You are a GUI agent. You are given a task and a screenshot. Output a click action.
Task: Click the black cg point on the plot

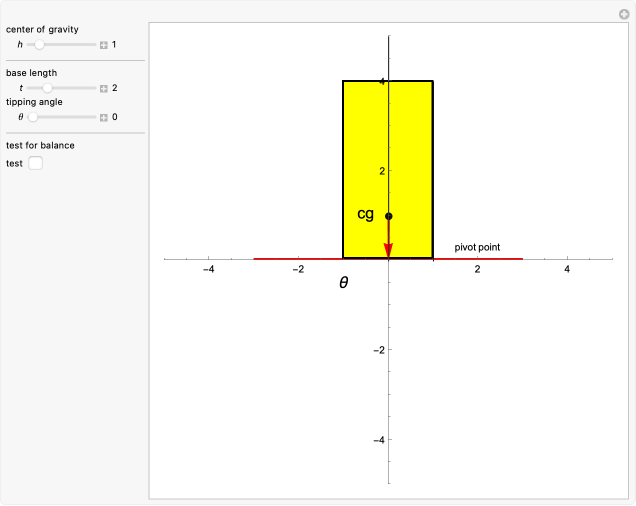388,216
